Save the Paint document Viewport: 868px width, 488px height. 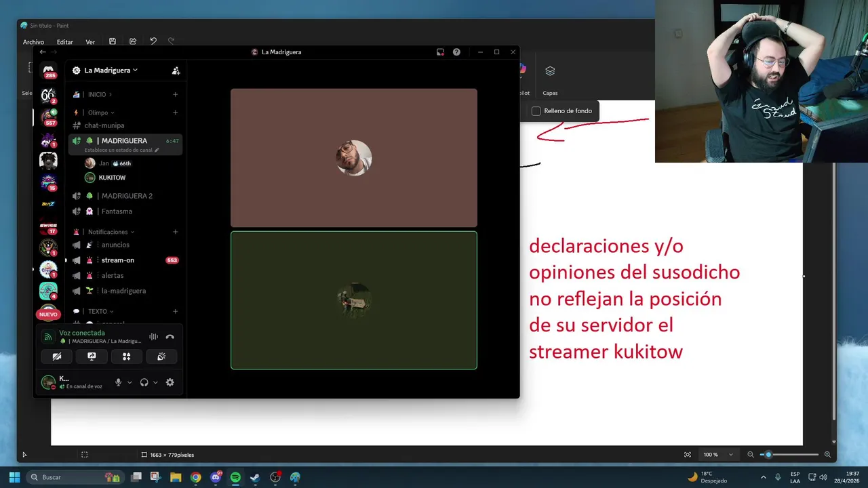113,41
